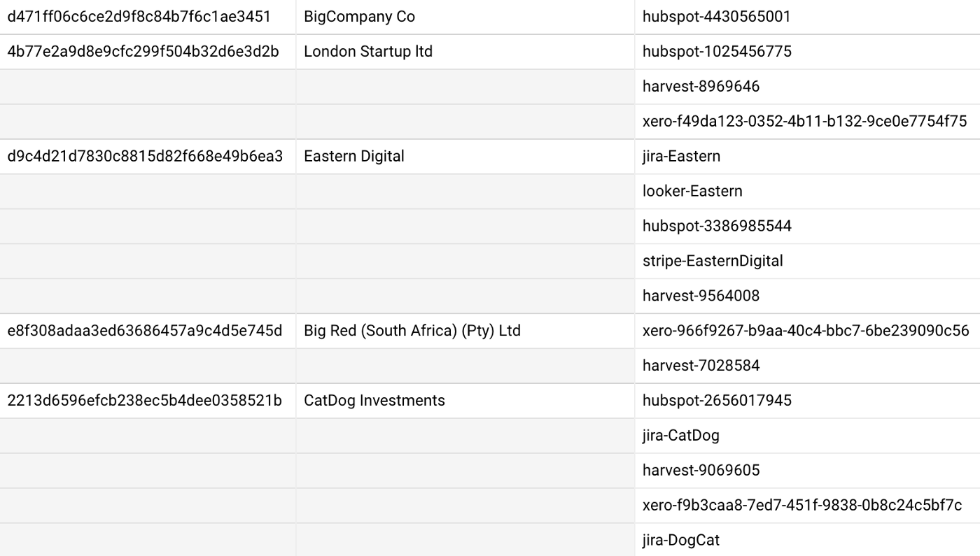Click ID cell starting with 4b77e2a9
Viewport: 980px width, 556px height.
coord(143,52)
